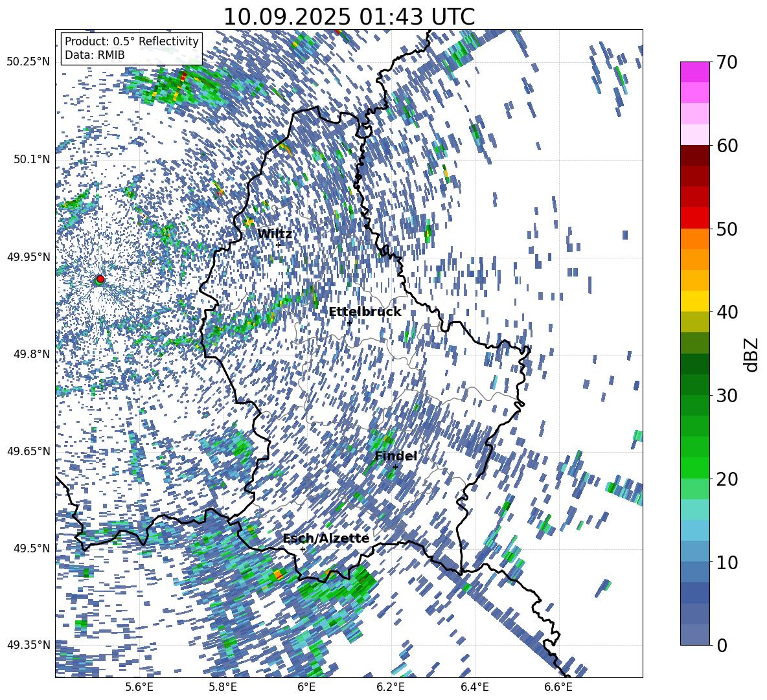The image size is (767, 700).
Task: Click the 50.1°N latitude label
Action: pos(32,159)
